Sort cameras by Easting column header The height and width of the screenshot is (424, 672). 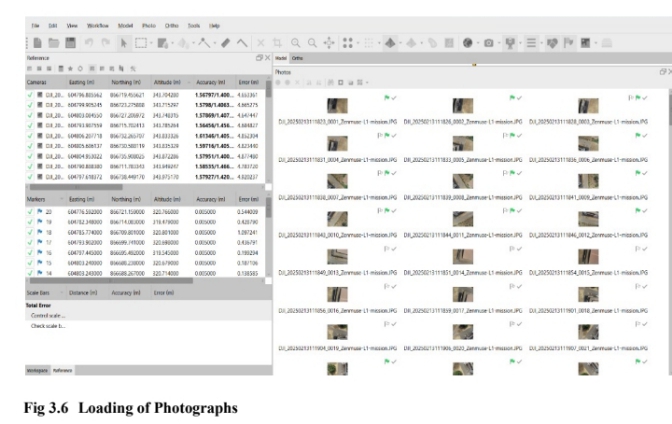click(82, 81)
